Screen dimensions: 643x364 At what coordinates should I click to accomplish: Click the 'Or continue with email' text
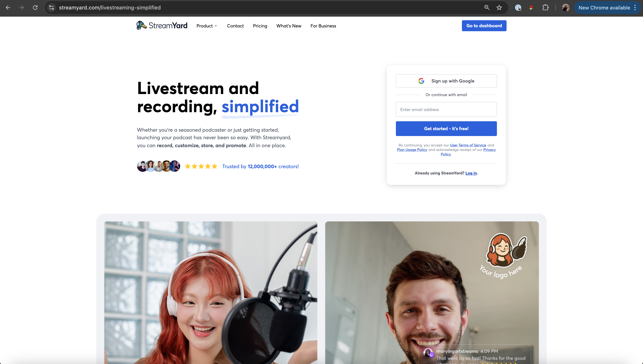[446, 95]
